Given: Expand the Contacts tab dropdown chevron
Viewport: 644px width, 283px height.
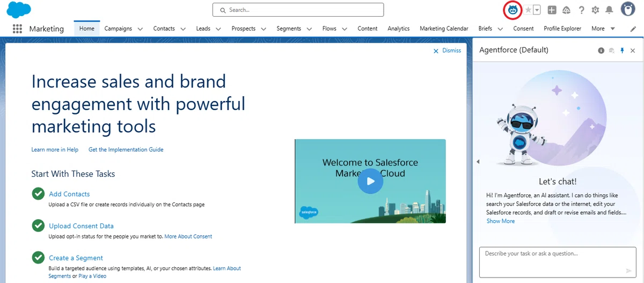Looking at the screenshot, I should click(182, 29).
